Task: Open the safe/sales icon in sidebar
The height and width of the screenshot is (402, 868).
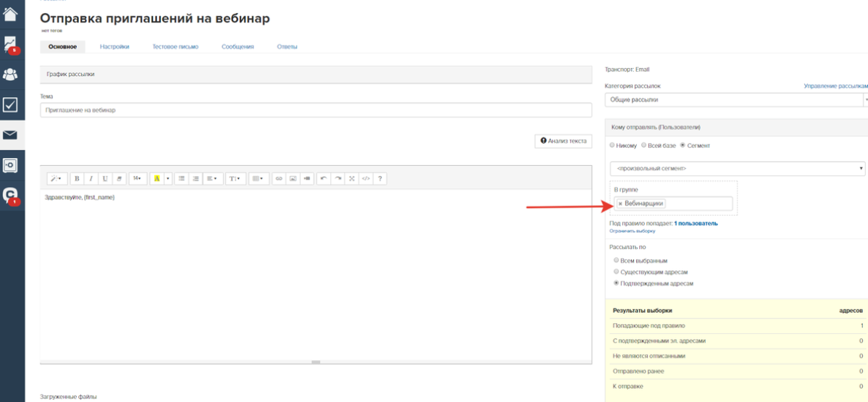Action: (12, 165)
